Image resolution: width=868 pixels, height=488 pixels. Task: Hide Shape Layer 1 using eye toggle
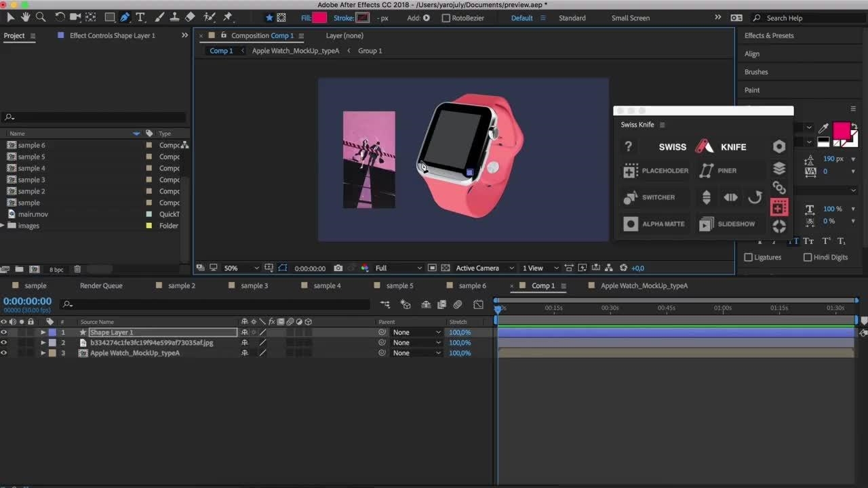[x=4, y=333]
